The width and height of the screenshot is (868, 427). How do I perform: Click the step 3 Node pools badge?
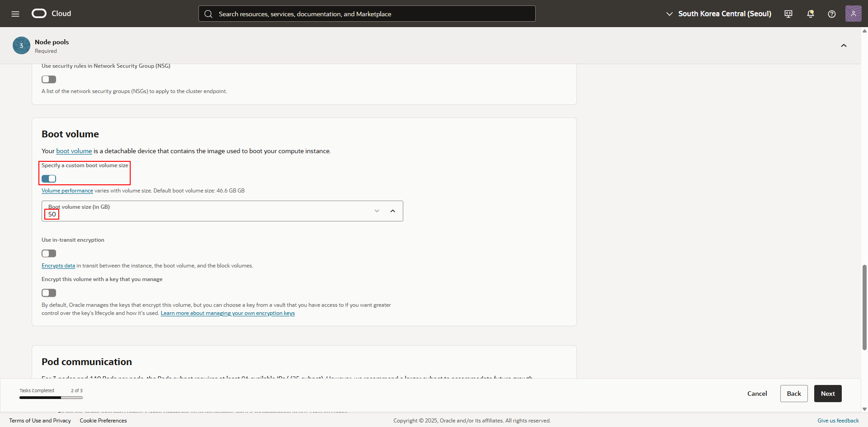[x=21, y=46]
